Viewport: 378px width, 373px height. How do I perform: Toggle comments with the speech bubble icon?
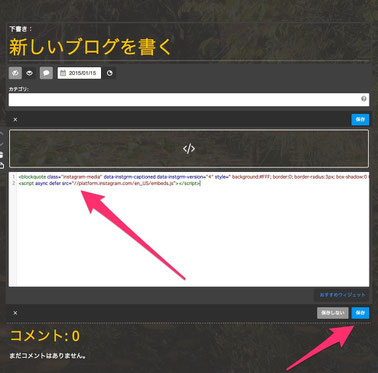click(46, 73)
